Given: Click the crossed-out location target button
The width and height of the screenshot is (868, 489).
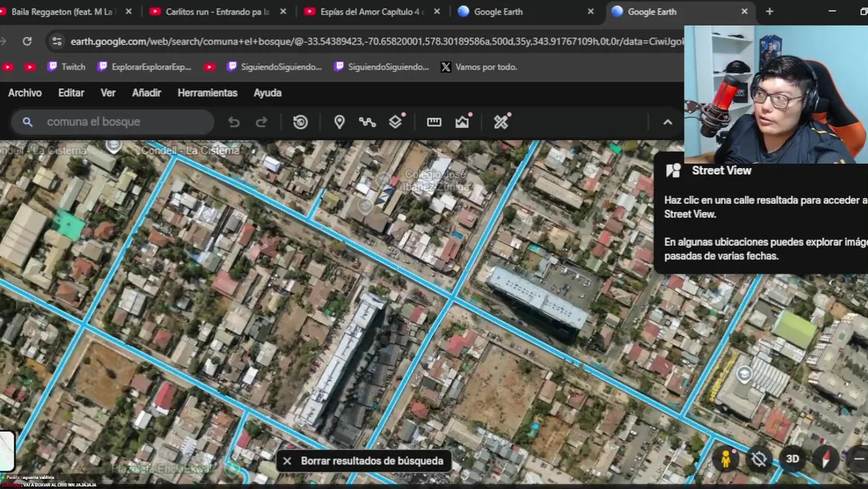Looking at the screenshot, I should [759, 459].
